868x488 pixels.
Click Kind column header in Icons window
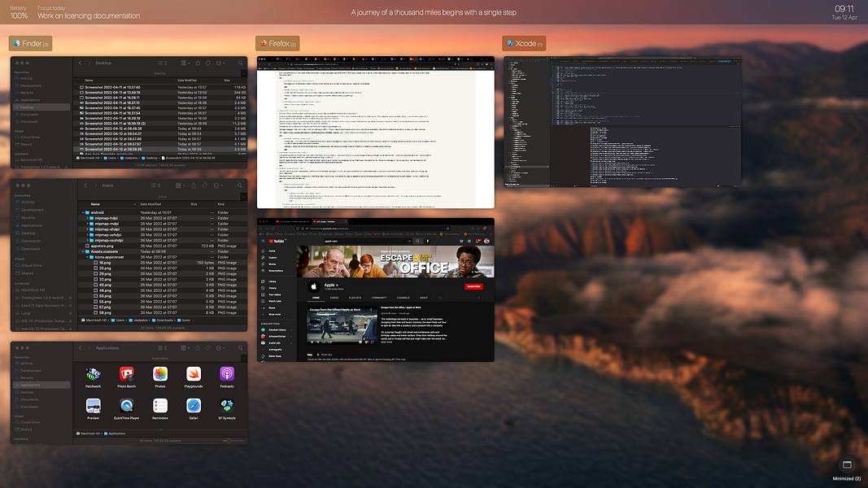tap(221, 204)
